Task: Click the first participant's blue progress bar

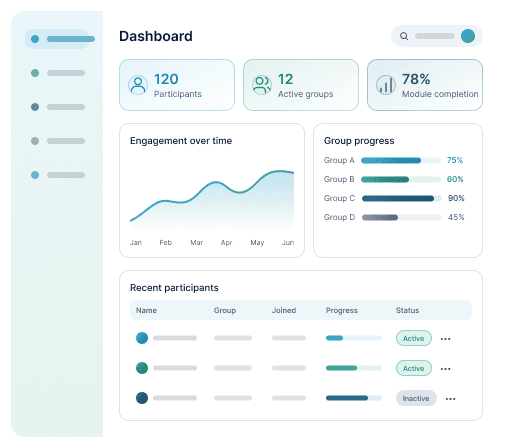Action: [x=354, y=338]
